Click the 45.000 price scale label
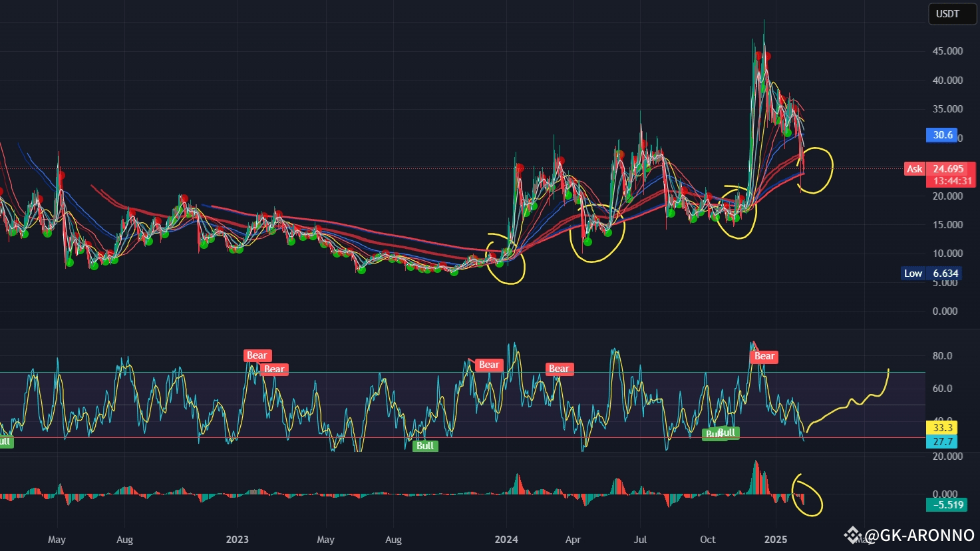 (947, 50)
